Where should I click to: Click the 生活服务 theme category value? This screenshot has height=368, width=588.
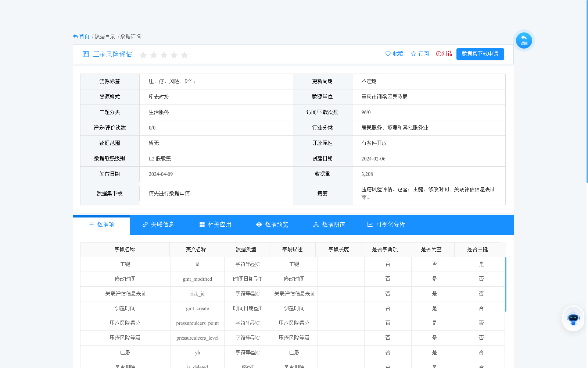(x=159, y=112)
